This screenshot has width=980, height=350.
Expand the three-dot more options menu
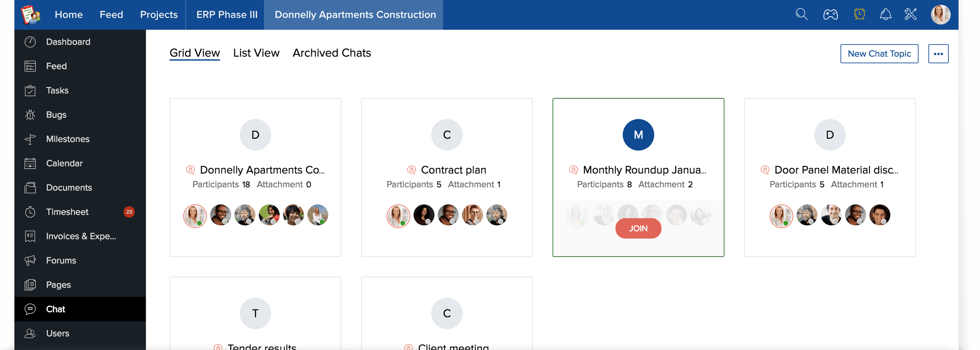(938, 54)
